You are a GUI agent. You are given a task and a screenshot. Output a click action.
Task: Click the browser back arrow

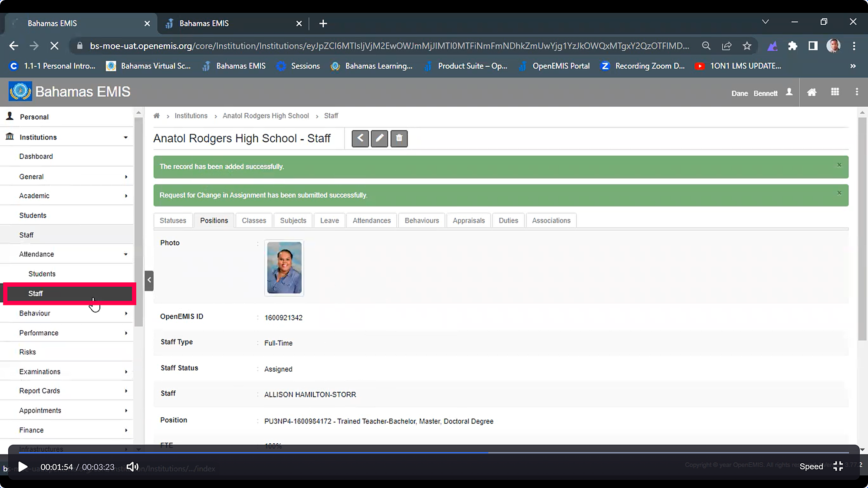pyautogui.click(x=13, y=46)
